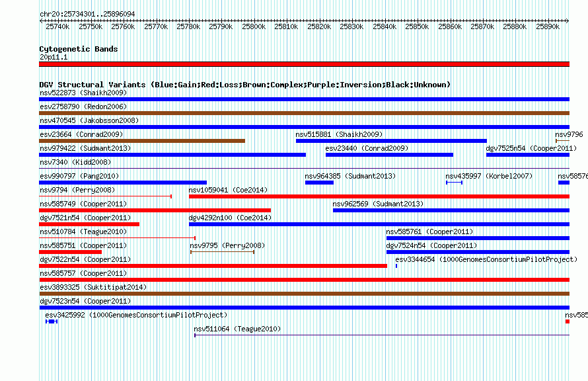Click nsv964385 (Sudmant2013) label

(350, 176)
